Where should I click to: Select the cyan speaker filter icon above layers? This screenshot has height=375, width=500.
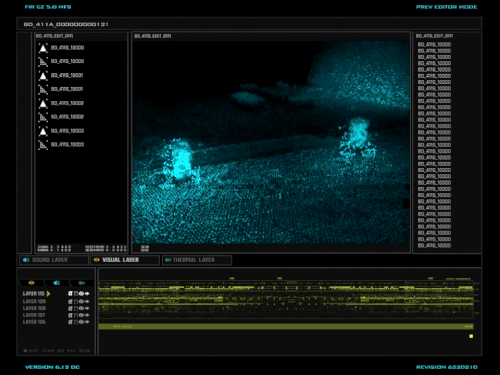coord(57,283)
